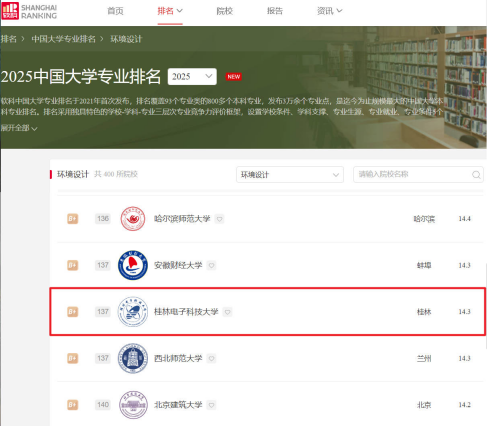Expand full description with 展开全部
Image resolution: width=487 pixels, height=426 pixels.
coord(19,128)
